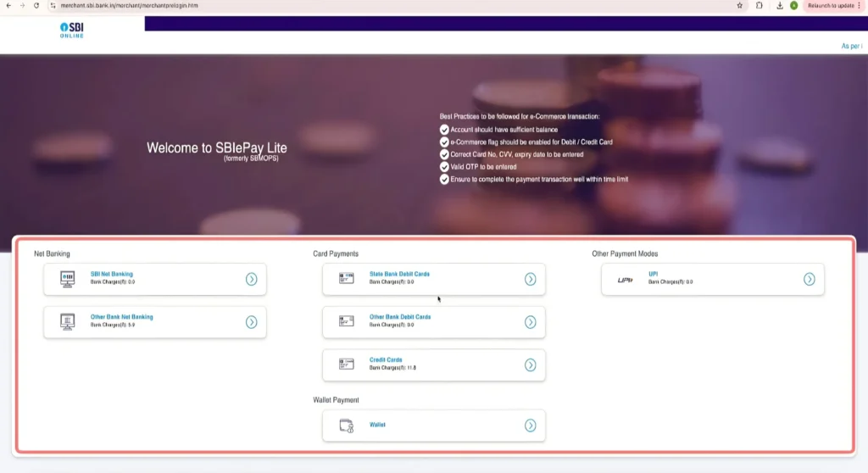The width and height of the screenshot is (868, 473).
Task: Click the Relaunch to update button
Action: 831,5
